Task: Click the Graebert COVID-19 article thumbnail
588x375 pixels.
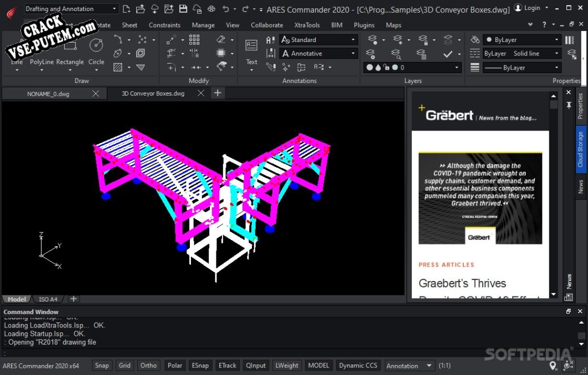Action: 480,198
